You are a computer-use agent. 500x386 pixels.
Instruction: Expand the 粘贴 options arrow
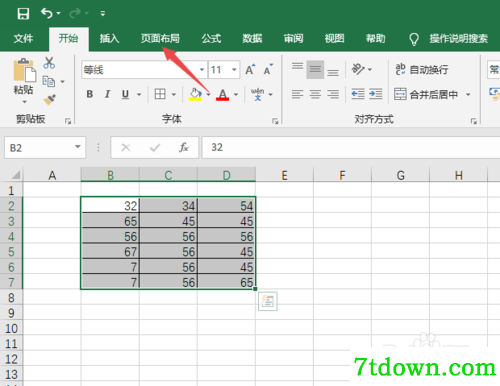24,101
